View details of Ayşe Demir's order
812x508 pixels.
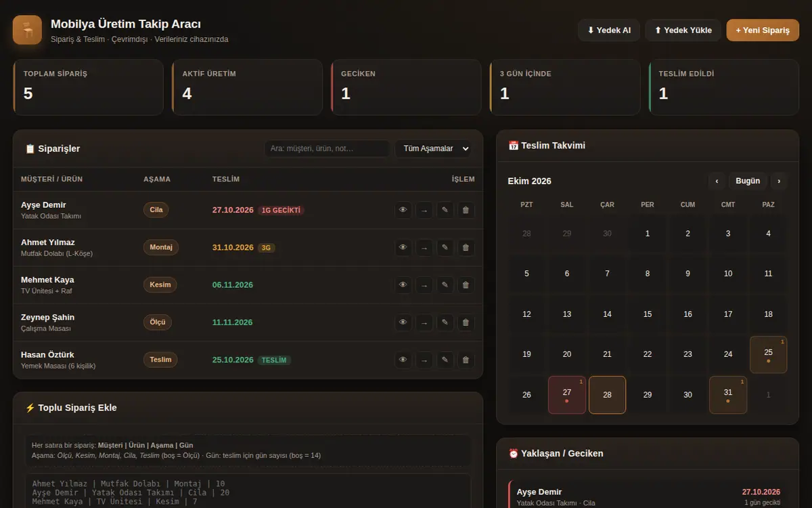(x=403, y=210)
